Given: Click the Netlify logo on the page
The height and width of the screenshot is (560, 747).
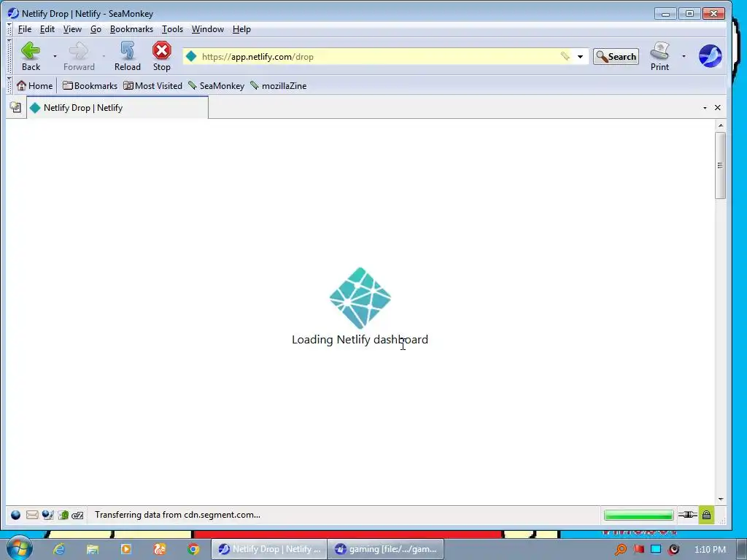Looking at the screenshot, I should tap(360, 297).
